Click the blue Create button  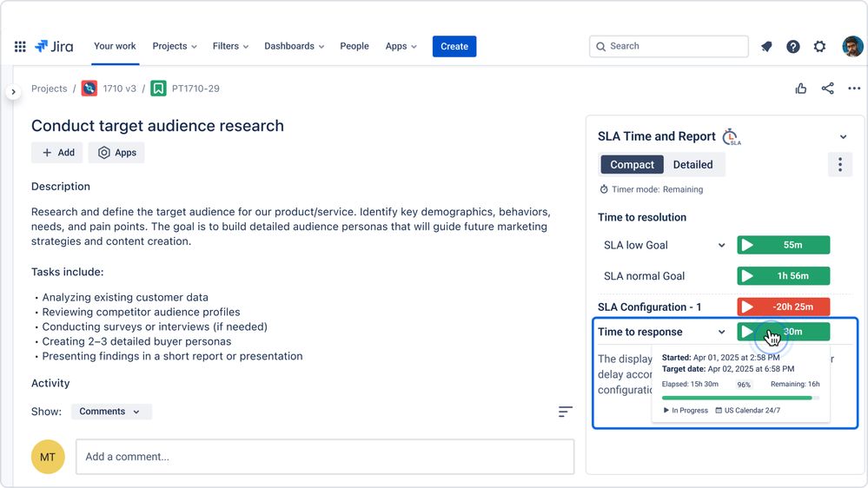tap(454, 47)
